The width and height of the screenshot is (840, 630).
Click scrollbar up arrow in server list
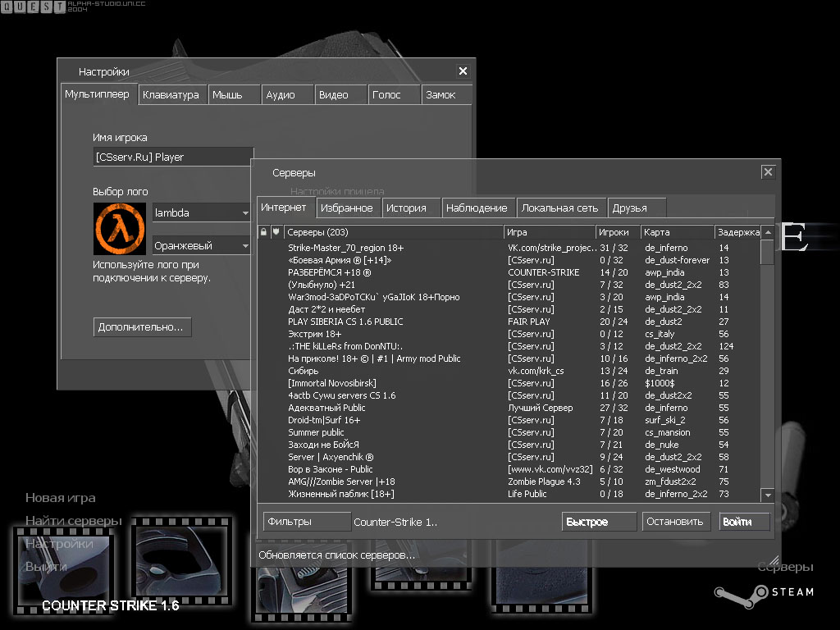[767, 232]
